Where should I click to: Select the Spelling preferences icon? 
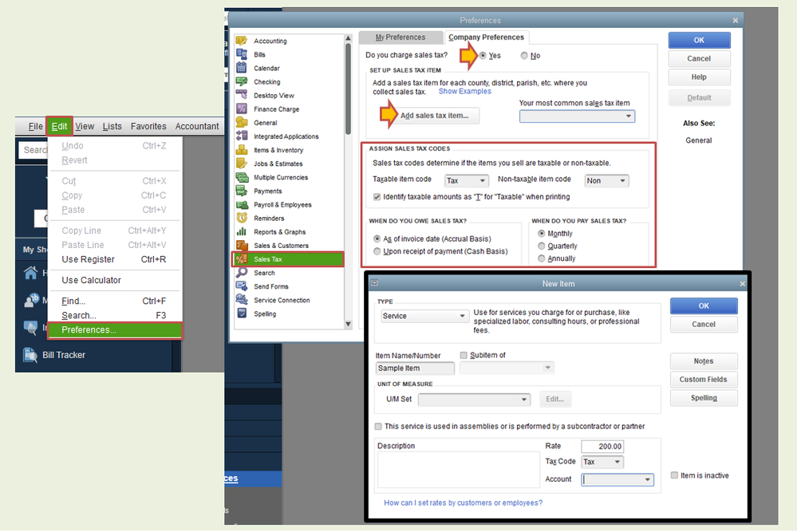[x=242, y=313]
